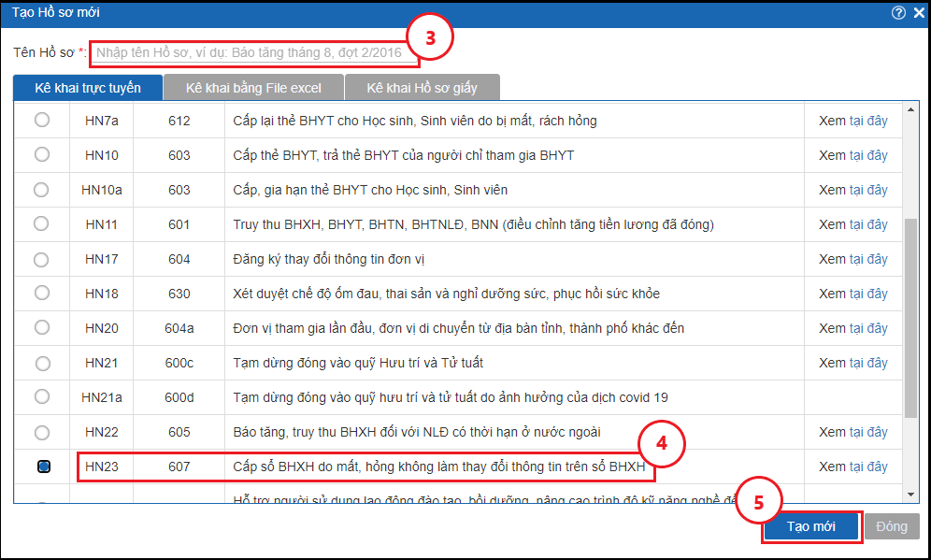View details link for HN23 row

[x=868, y=467]
